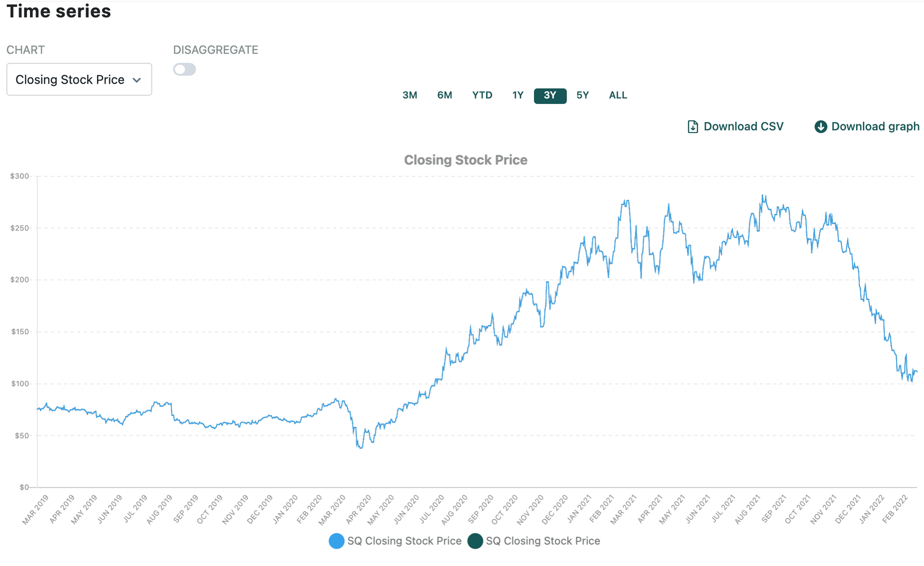Switch to the YTD range

coord(482,95)
